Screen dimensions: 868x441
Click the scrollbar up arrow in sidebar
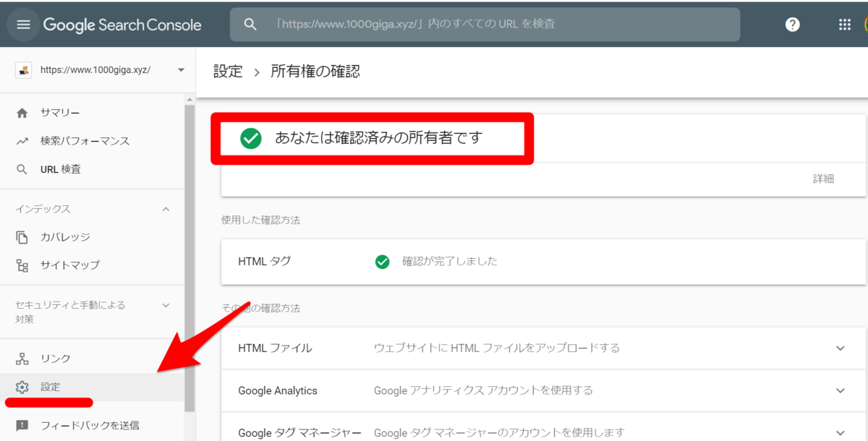[190, 99]
